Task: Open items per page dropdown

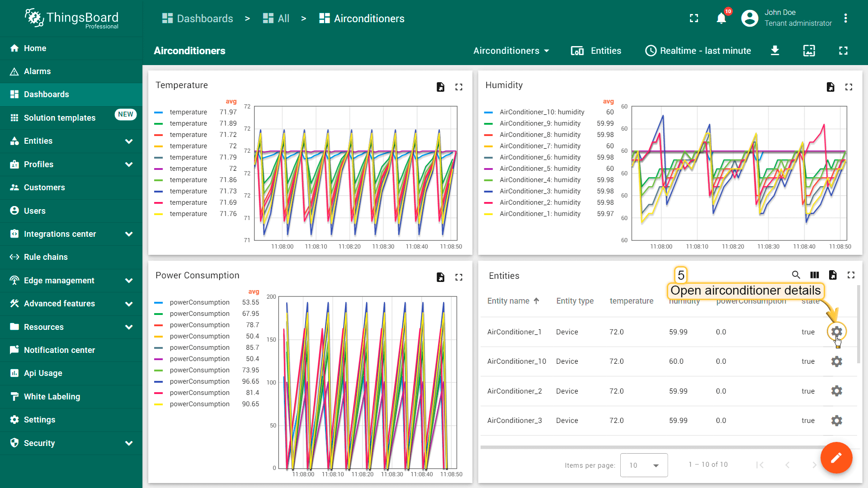Action: point(644,465)
